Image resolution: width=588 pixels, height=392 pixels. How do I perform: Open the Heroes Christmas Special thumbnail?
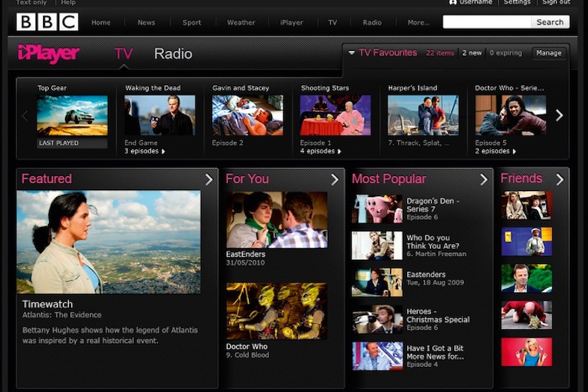point(377,319)
